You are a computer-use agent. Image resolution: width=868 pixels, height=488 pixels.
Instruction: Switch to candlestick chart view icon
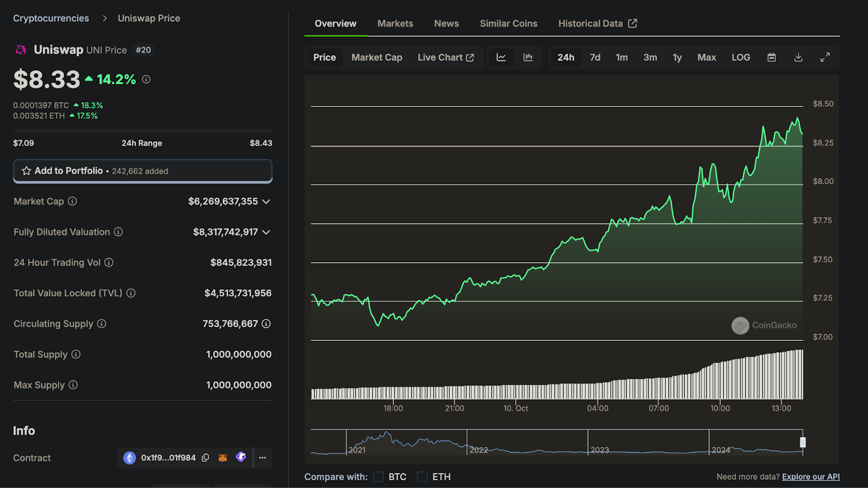pos(528,58)
